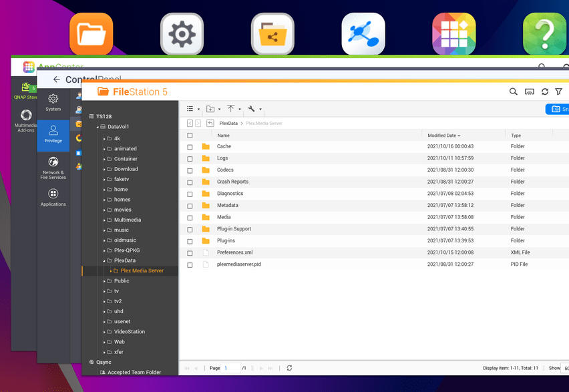Expand the movies folder tree arrow
Viewport: 569px width, 392px height.
pos(104,210)
